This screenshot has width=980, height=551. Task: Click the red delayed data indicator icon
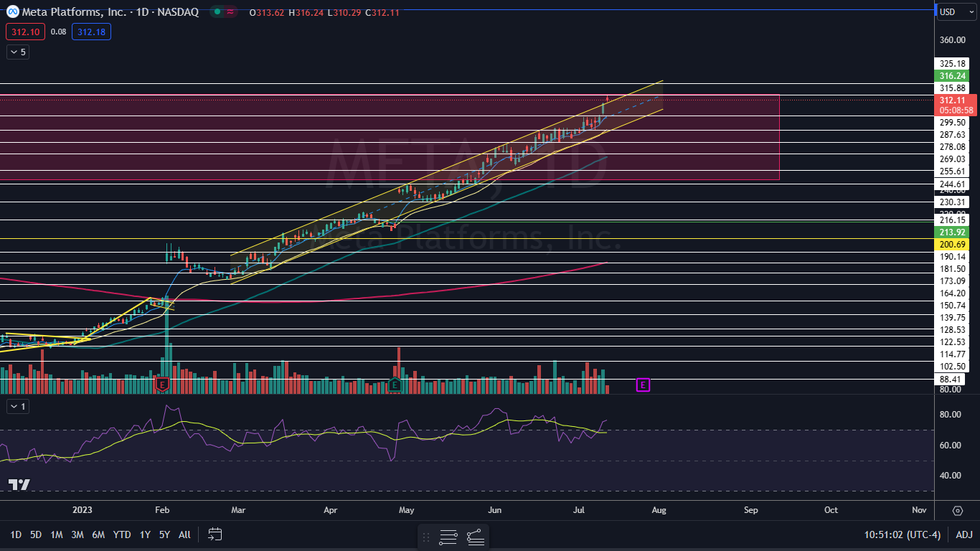pos(232,12)
